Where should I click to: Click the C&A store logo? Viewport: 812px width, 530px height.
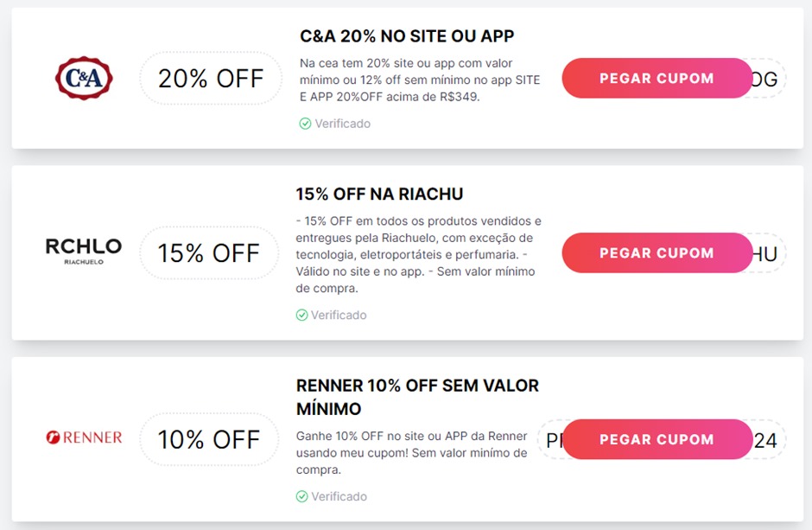tap(84, 79)
